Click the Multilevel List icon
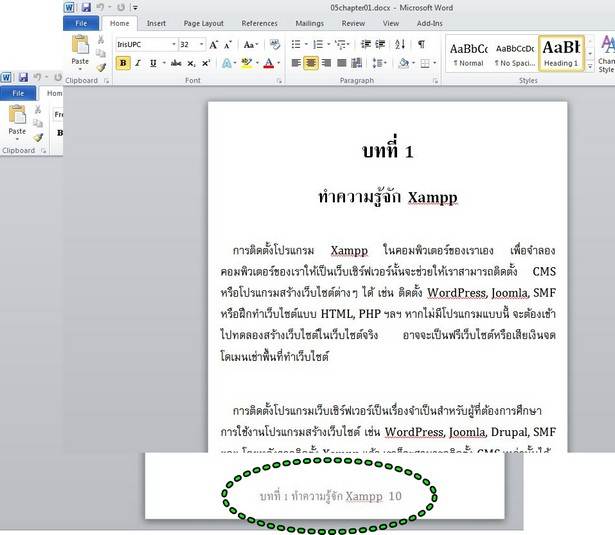 pos(340,44)
